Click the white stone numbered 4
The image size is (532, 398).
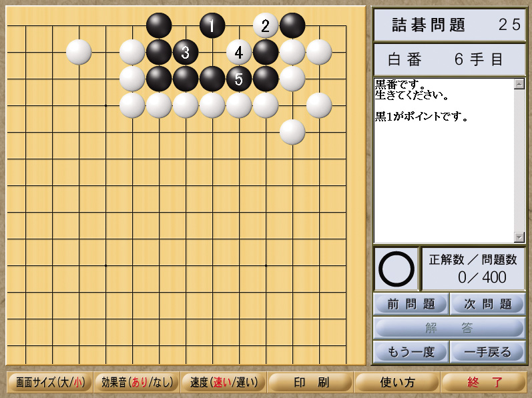(x=239, y=52)
